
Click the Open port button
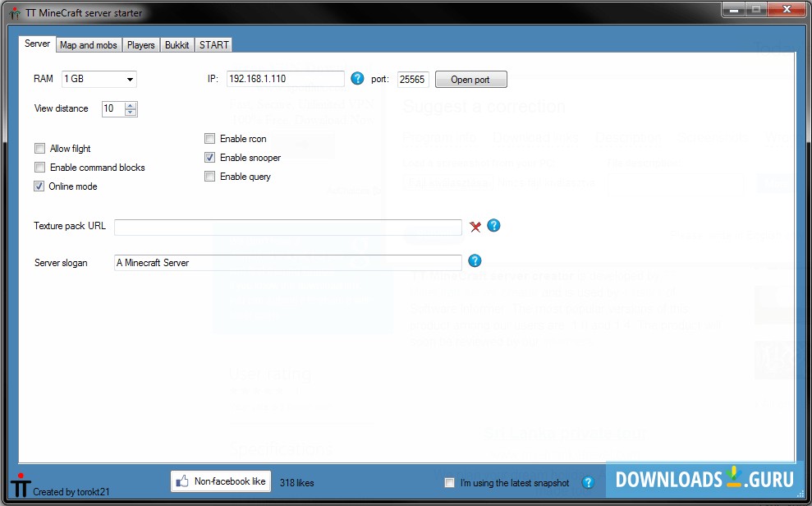point(470,79)
